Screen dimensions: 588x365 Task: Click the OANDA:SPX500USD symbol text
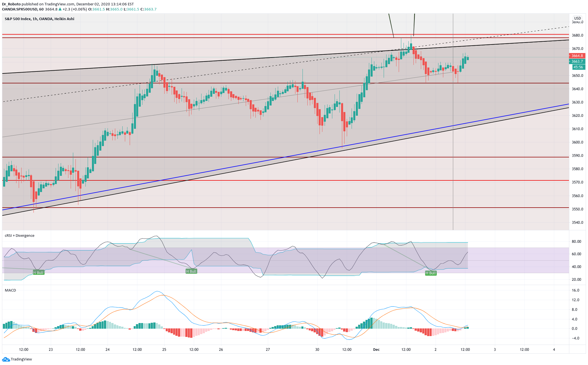[x=20, y=9]
